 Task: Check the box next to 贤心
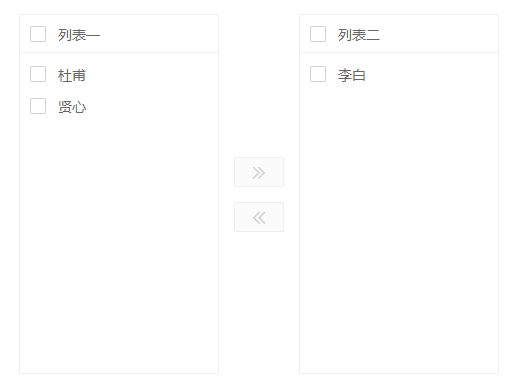point(38,106)
